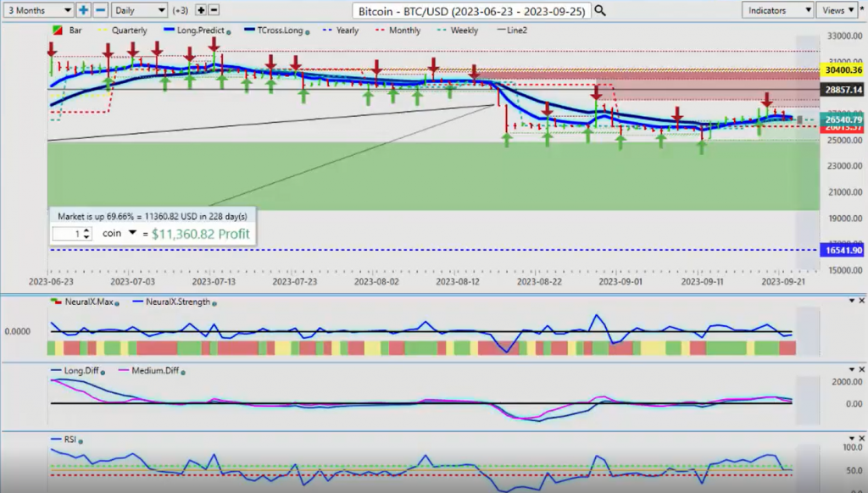Click the 2023-08-12 date axis label

tap(458, 281)
